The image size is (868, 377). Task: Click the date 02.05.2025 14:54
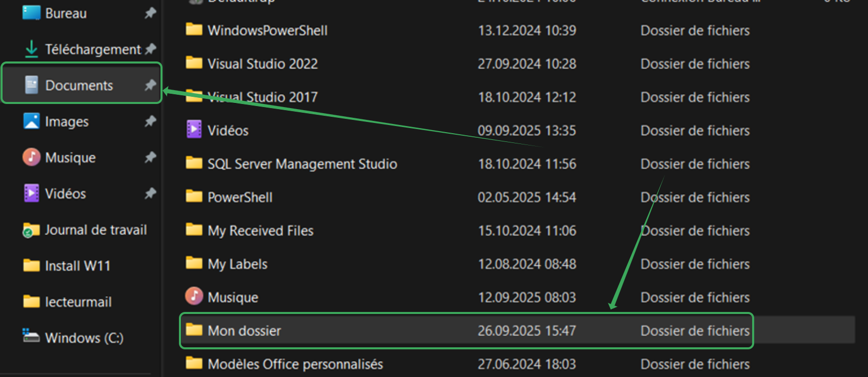527,197
